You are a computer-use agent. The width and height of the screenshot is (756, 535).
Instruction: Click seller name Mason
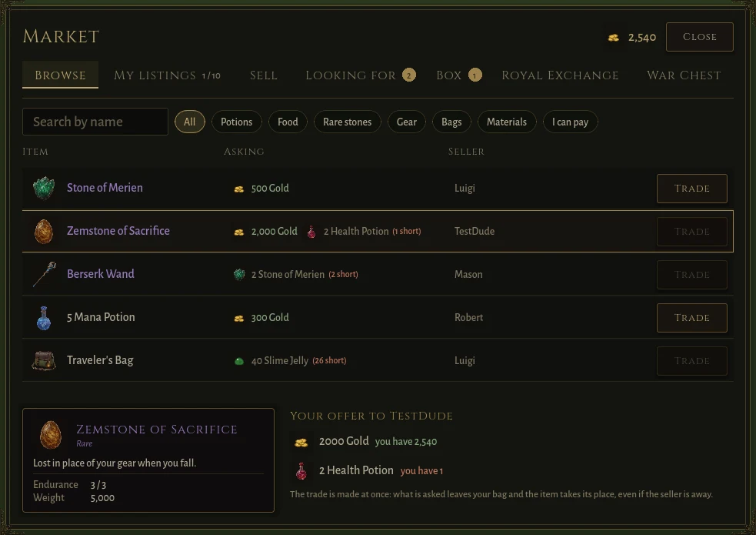(468, 274)
